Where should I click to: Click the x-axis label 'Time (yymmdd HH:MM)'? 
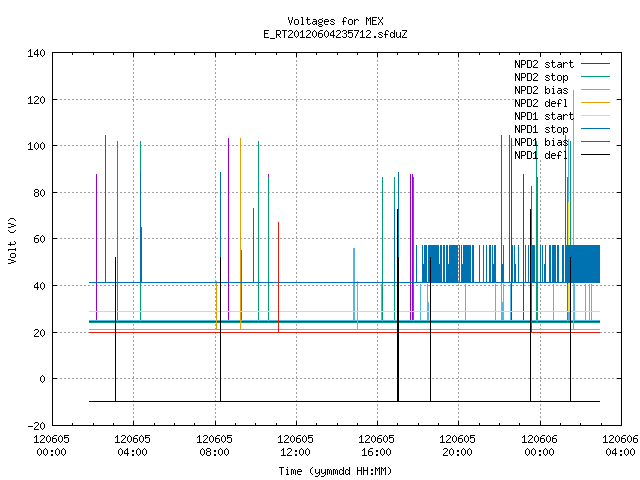[x=335, y=471]
